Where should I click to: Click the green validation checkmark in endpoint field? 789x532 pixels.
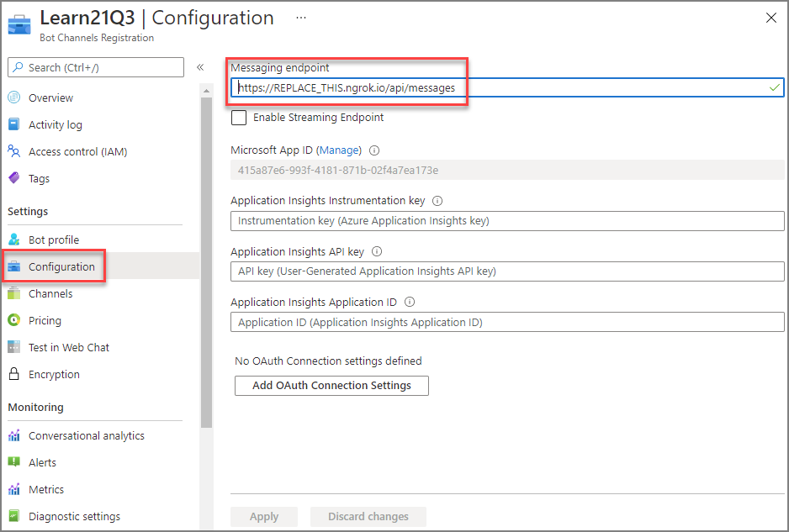(x=775, y=87)
